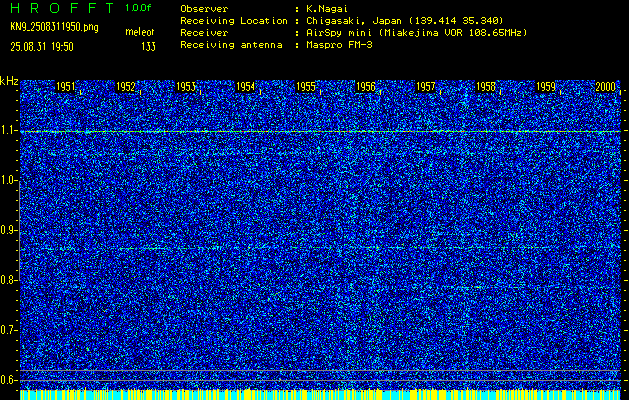Click the 1952 time marker
629x400 pixels.
pyautogui.click(x=126, y=87)
